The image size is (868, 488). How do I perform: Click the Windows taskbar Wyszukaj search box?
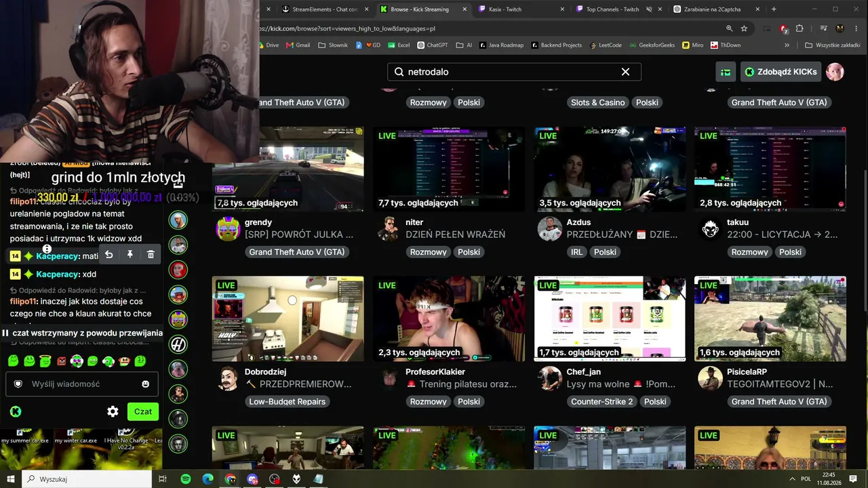click(x=86, y=479)
